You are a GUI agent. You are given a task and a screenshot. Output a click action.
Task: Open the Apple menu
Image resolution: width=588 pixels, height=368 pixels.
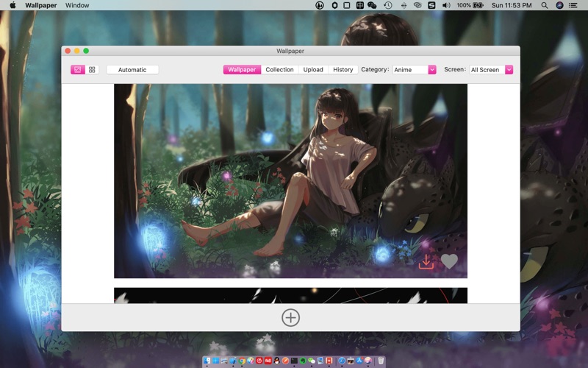(x=12, y=5)
